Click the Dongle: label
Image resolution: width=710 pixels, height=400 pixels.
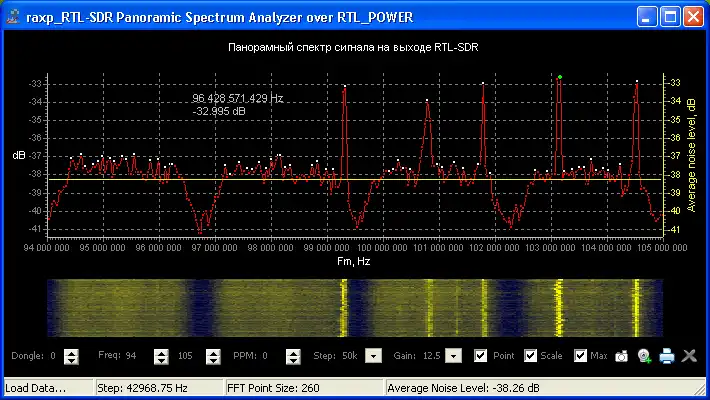[27, 356]
